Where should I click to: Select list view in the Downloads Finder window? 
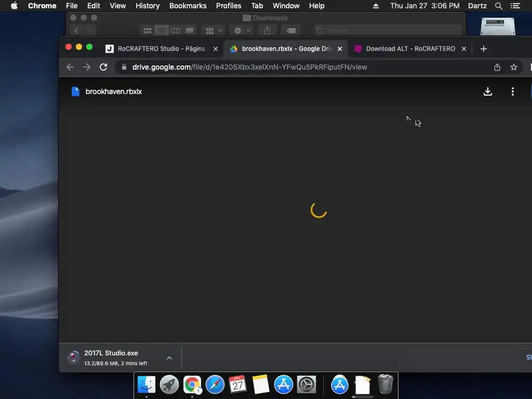click(162, 31)
